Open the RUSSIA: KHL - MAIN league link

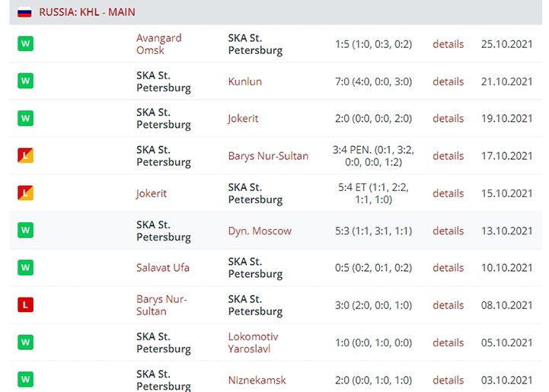pyautogui.click(x=87, y=12)
